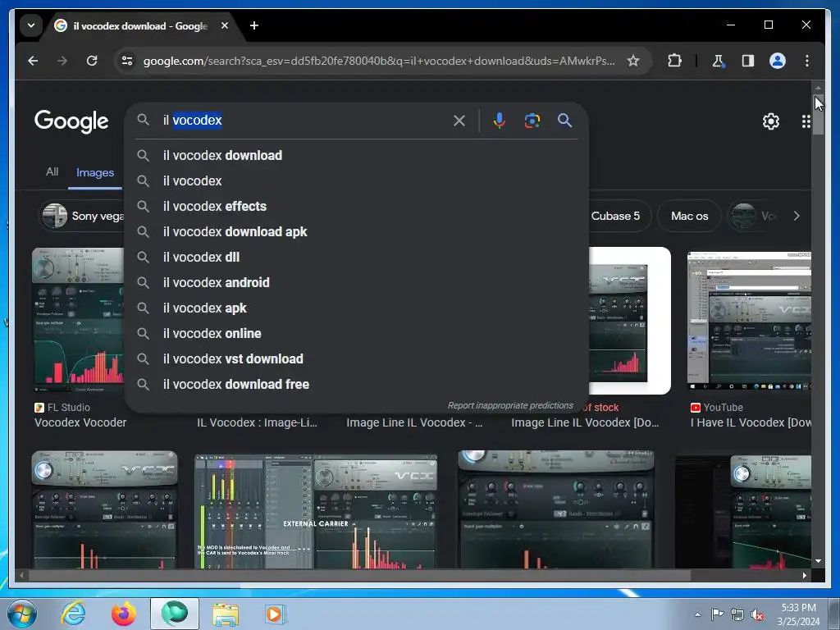Open Google Lens image search icon

coord(532,121)
